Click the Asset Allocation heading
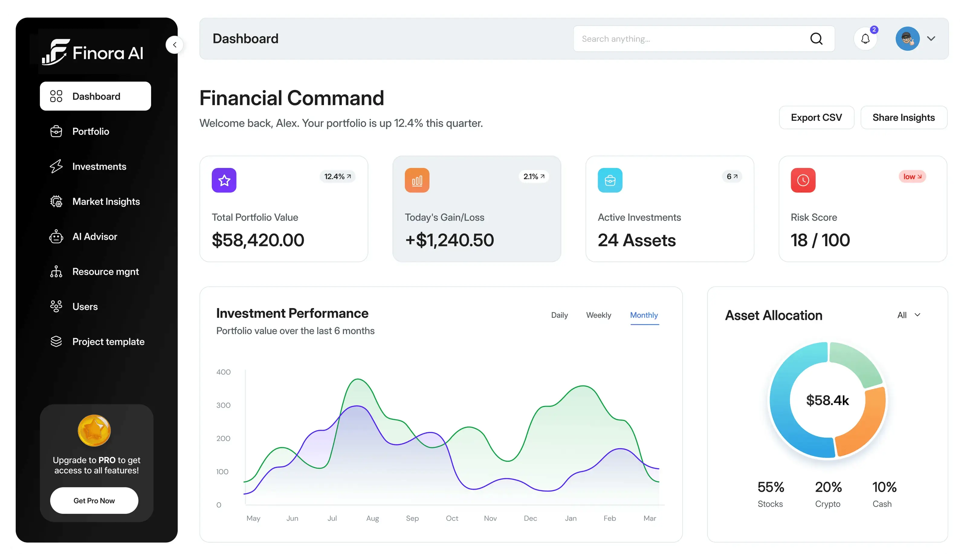967x560 pixels. (x=774, y=315)
